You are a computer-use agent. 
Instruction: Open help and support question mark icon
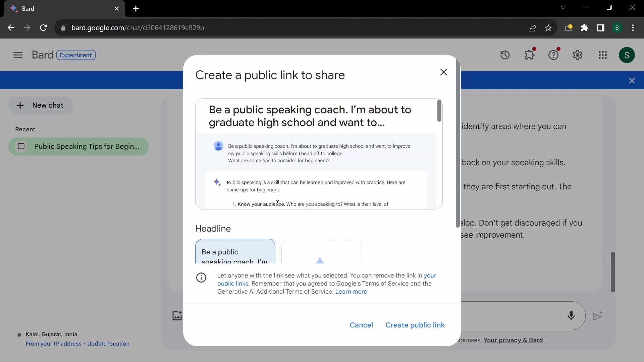pyautogui.click(x=553, y=55)
